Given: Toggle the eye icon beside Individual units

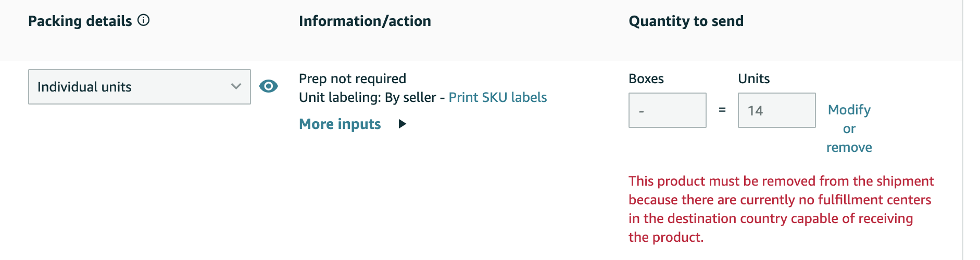Looking at the screenshot, I should [x=268, y=86].
